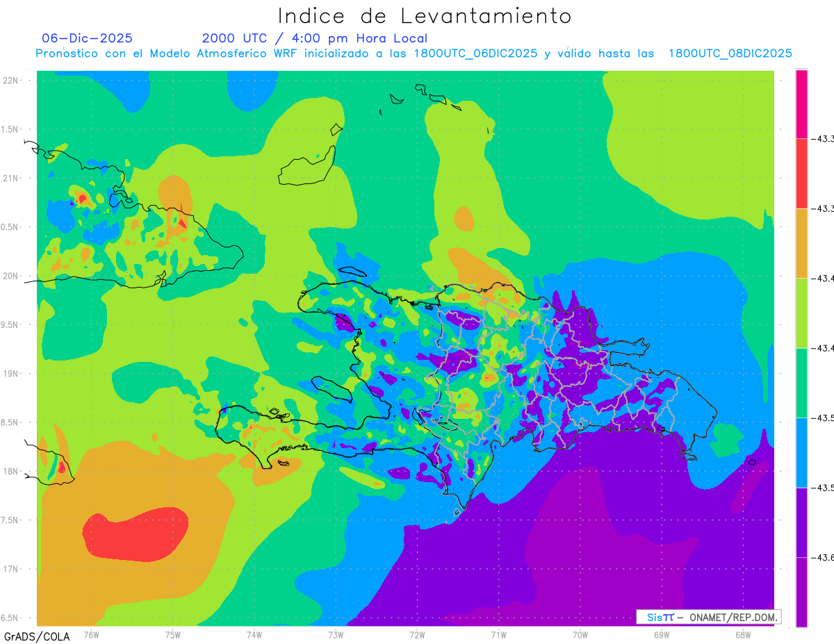The height and width of the screenshot is (644, 834).
Task: Click the red swatch on the color scale
Action: tap(801, 173)
